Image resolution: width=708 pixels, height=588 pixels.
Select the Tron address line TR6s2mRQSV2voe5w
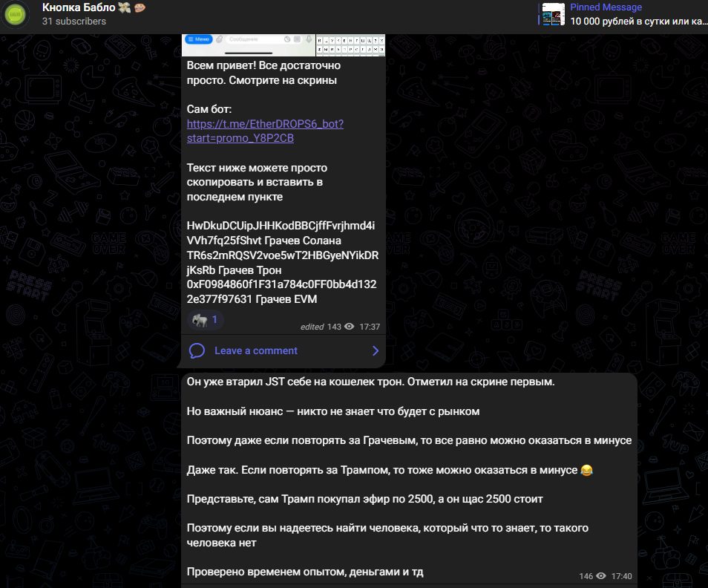(x=283, y=255)
